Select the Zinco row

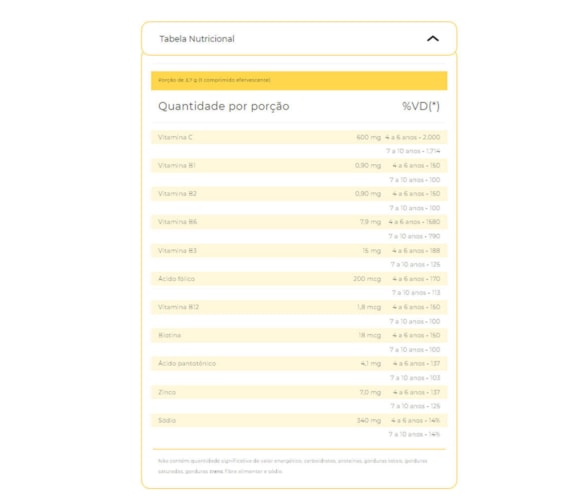[x=299, y=392]
